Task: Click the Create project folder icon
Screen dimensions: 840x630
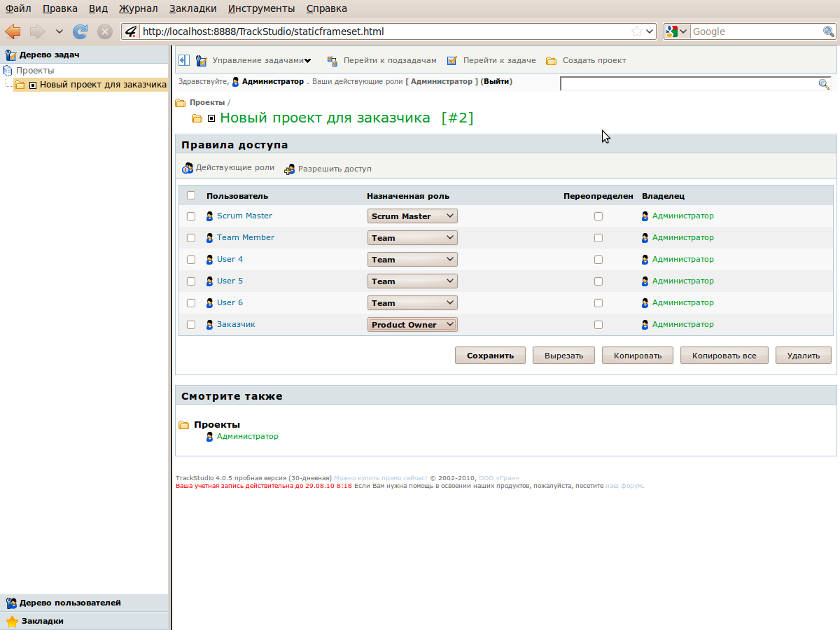Action: click(552, 61)
